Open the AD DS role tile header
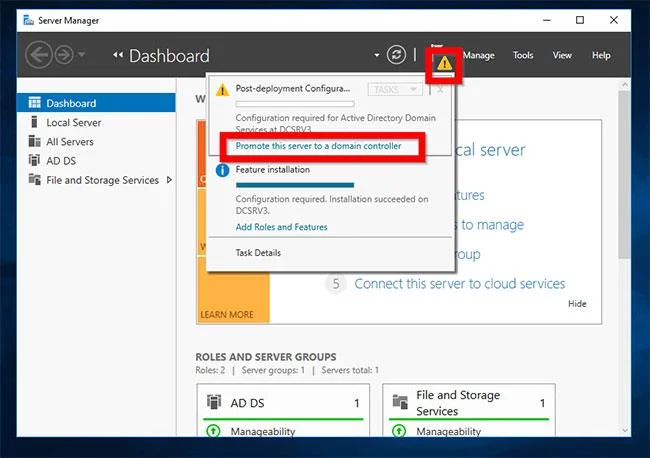This screenshot has width=650, height=458. (283, 402)
